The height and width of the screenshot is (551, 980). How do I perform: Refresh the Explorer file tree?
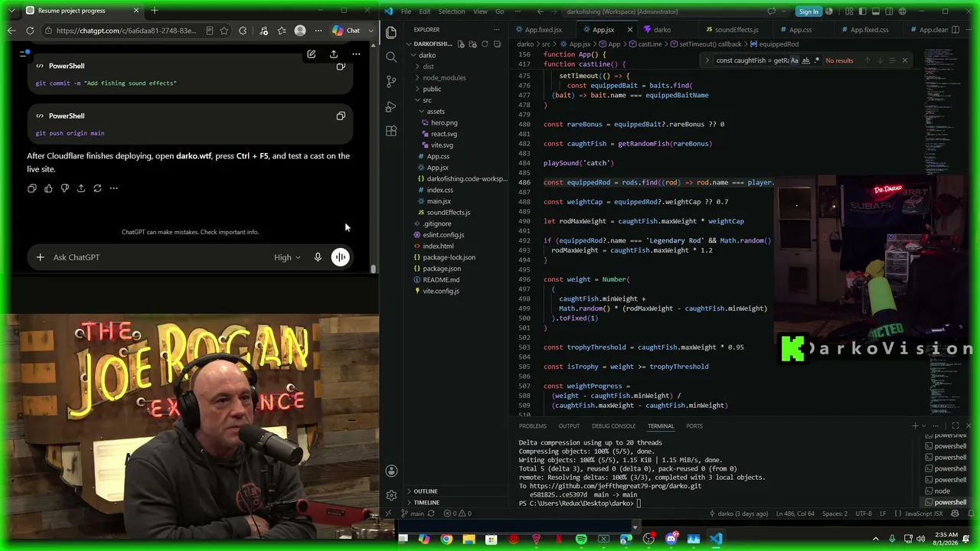pos(485,44)
